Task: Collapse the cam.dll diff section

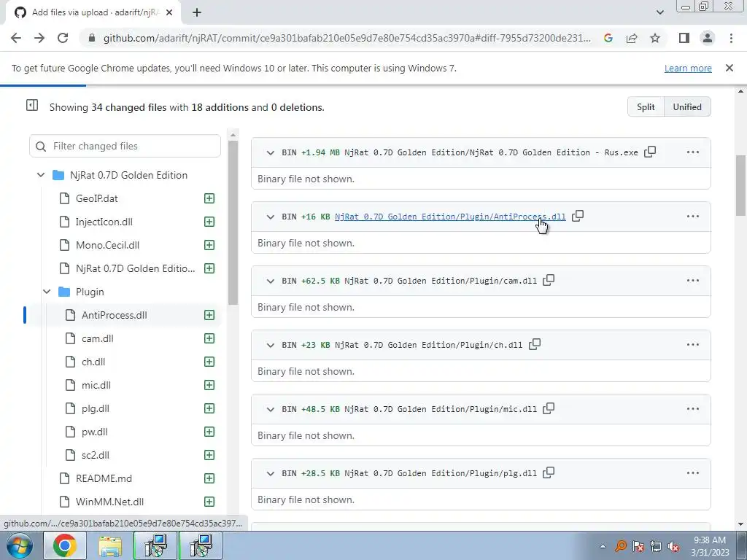Action: pyautogui.click(x=270, y=281)
